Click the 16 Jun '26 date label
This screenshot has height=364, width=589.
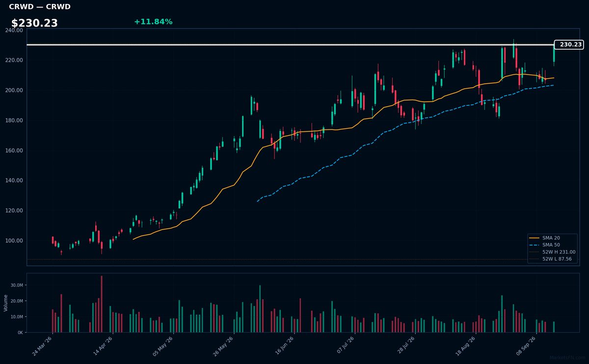[x=284, y=346]
